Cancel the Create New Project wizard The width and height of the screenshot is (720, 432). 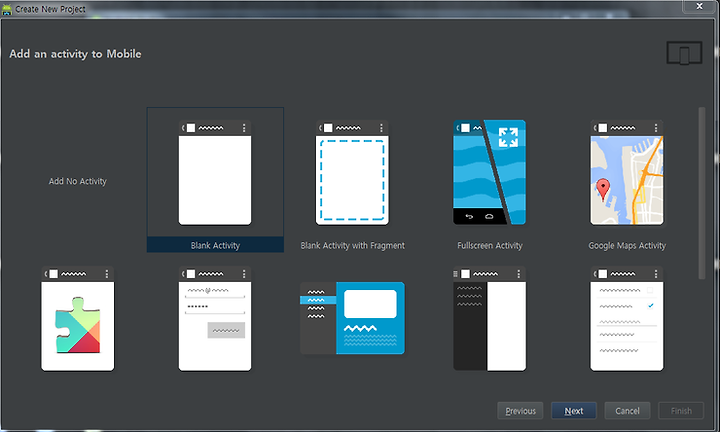(627, 411)
